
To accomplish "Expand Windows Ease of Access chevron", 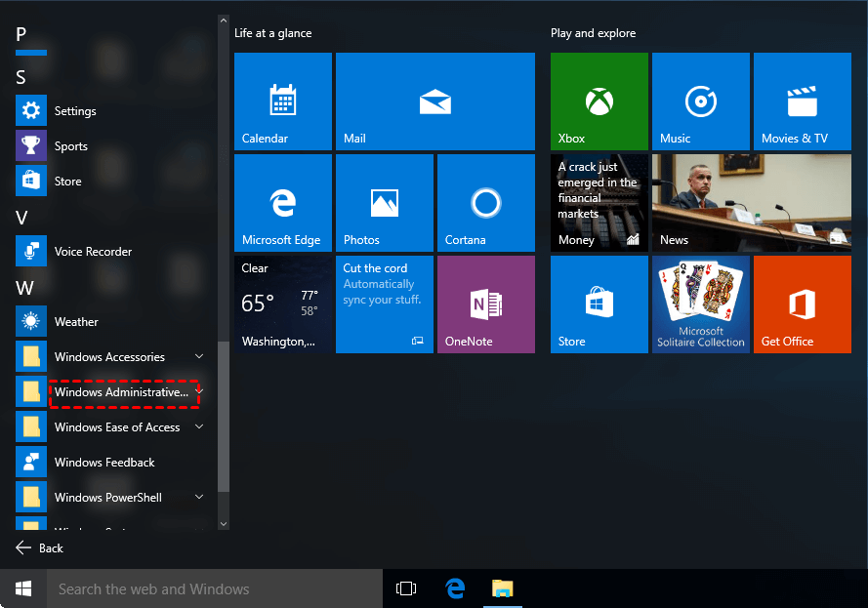I will coord(199,426).
